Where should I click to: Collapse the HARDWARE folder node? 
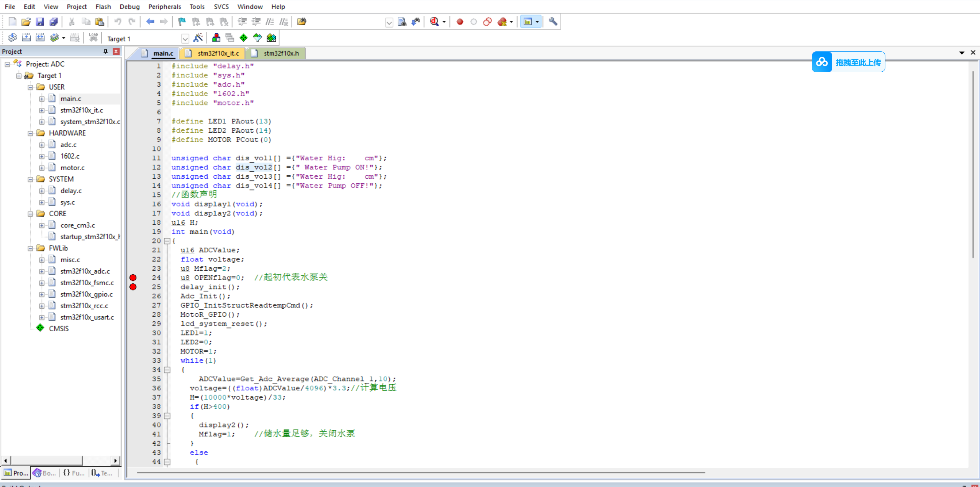[30, 133]
